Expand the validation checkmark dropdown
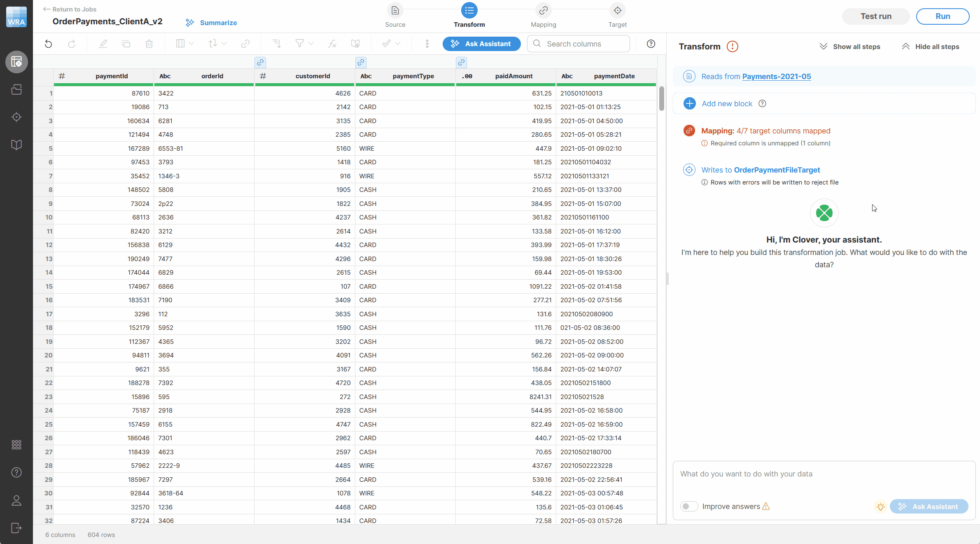 pos(398,44)
